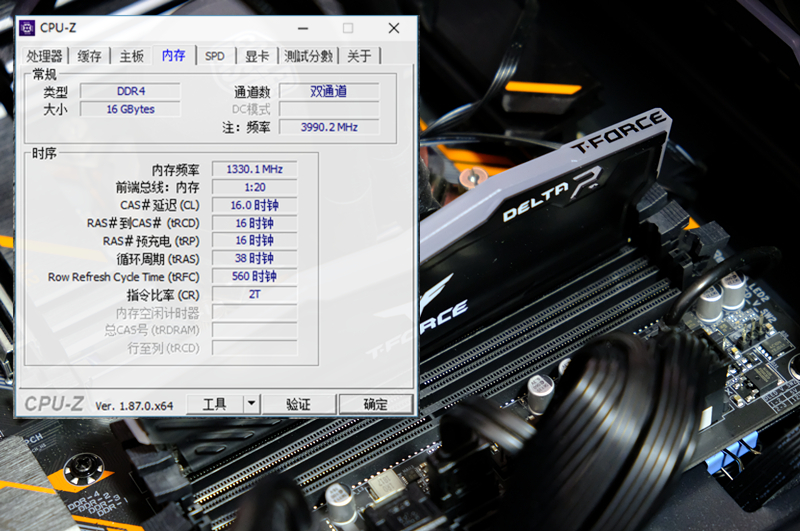Click the DDR4 memory type field
The width and height of the screenshot is (800, 531).
coord(131,91)
